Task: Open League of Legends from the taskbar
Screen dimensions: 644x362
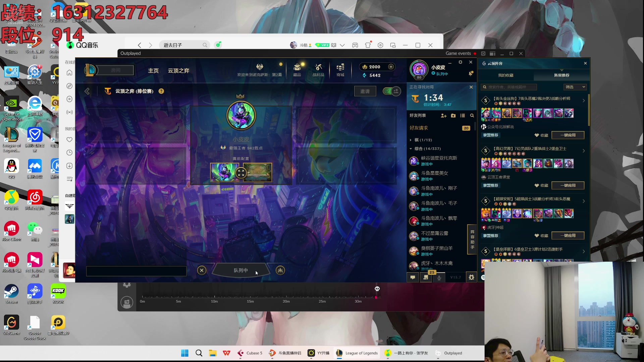Action: tap(357, 353)
